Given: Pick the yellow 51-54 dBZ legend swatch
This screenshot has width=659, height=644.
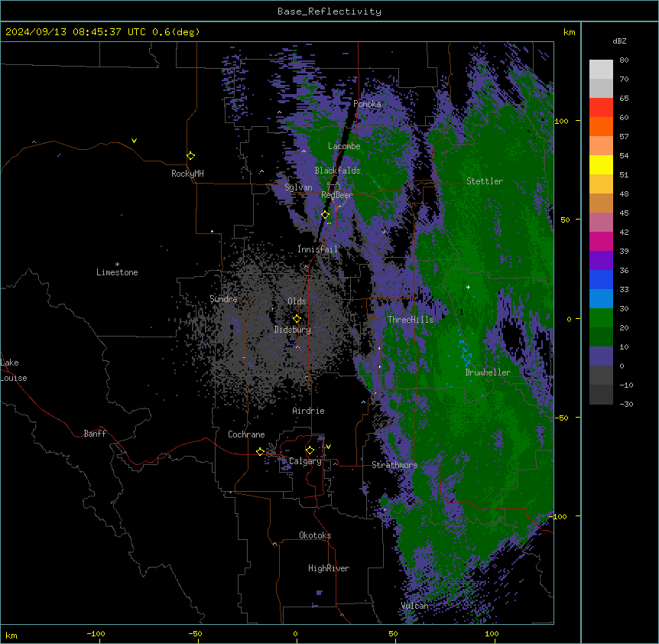Looking at the screenshot, I should coord(601,164).
